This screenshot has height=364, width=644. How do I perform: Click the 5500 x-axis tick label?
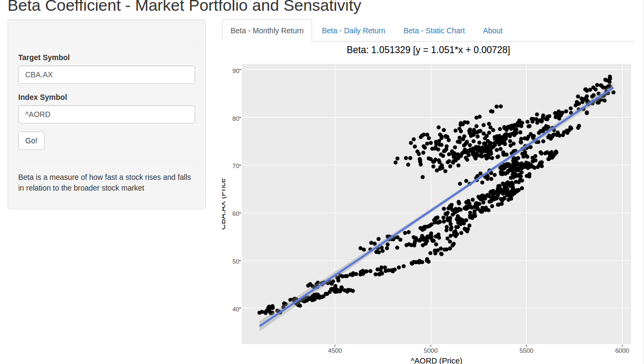coord(526,350)
